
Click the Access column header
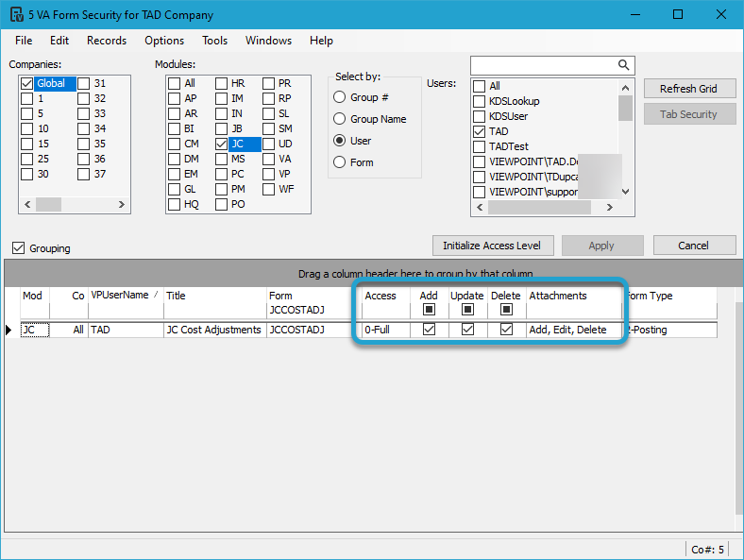click(386, 296)
